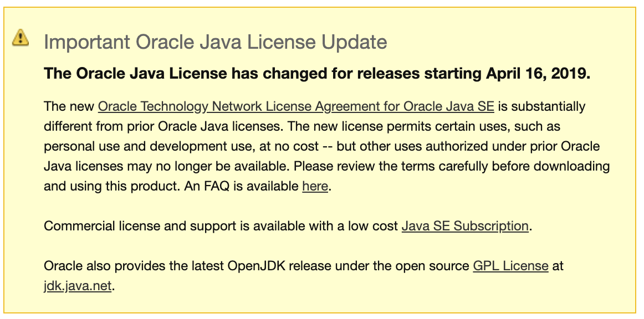The width and height of the screenshot is (644, 319).
Task: Click the date 'April 16, 2019'
Action: (538, 73)
